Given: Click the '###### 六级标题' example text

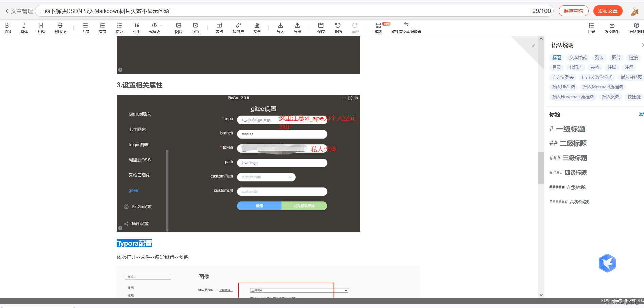Looking at the screenshot, I should coord(569,202).
